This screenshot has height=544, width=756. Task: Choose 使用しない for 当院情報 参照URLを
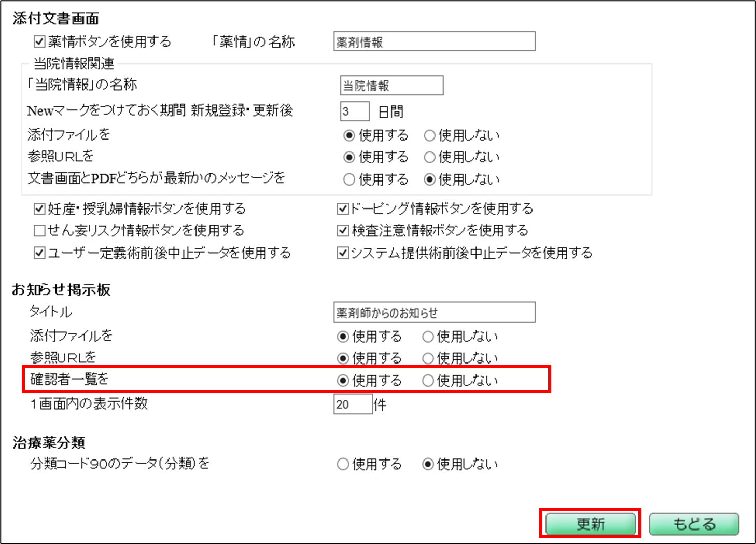(x=429, y=157)
